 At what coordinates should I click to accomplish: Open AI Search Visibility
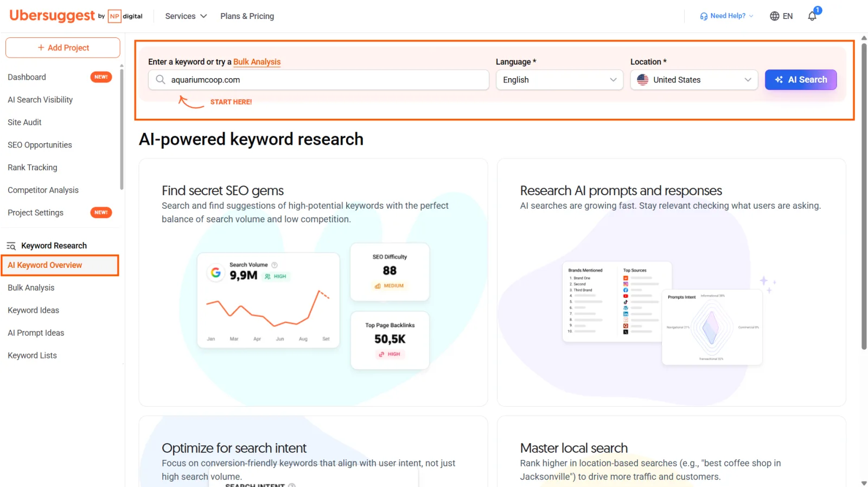point(40,100)
